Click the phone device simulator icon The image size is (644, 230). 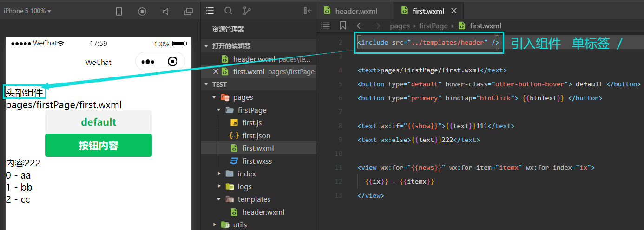pyautogui.click(x=119, y=12)
